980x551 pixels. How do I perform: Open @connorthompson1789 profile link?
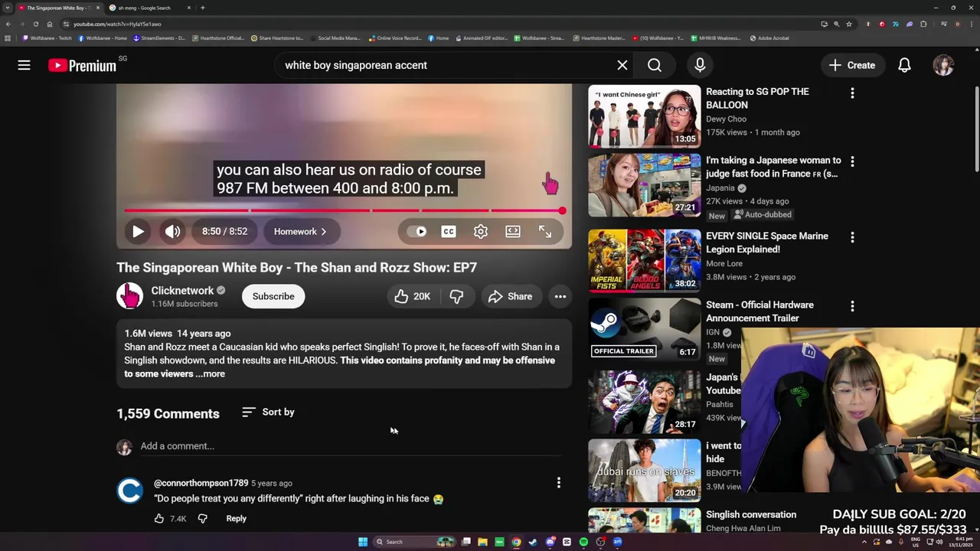click(x=201, y=483)
